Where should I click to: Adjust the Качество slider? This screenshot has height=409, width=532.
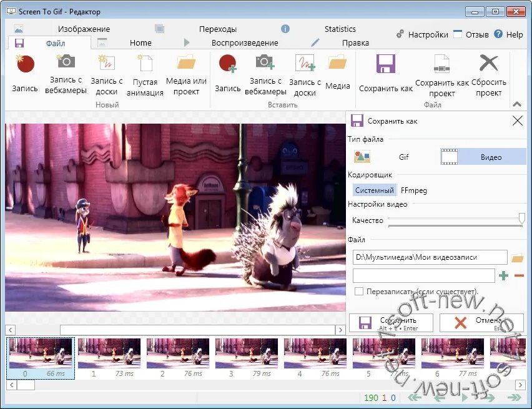(x=455, y=220)
